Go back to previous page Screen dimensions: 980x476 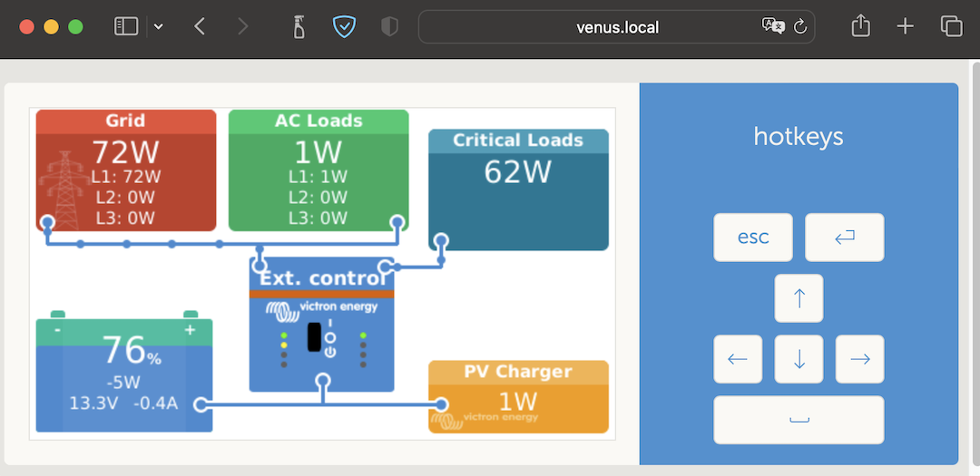tap(200, 26)
